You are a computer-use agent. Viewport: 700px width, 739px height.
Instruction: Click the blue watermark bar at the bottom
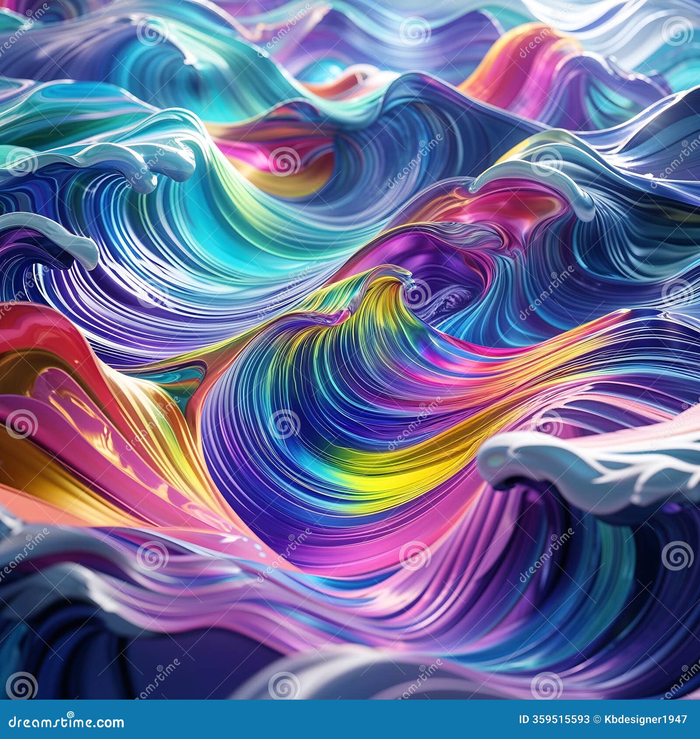coord(350,722)
